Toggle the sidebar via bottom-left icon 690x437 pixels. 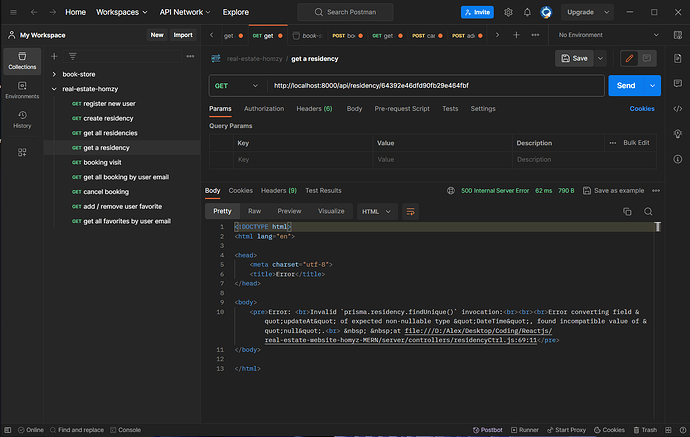pos(9,429)
